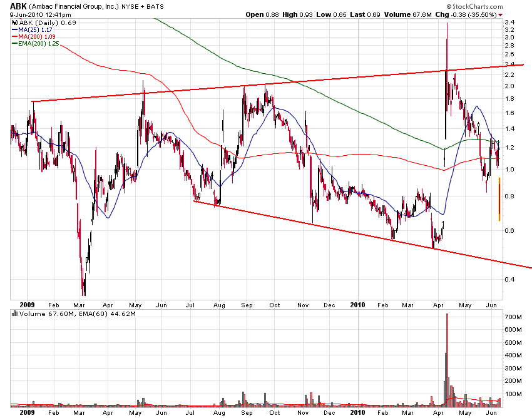Click the green EMA(200) 1.25 legend entry
The width and height of the screenshot is (532, 418).
[x=36, y=43]
